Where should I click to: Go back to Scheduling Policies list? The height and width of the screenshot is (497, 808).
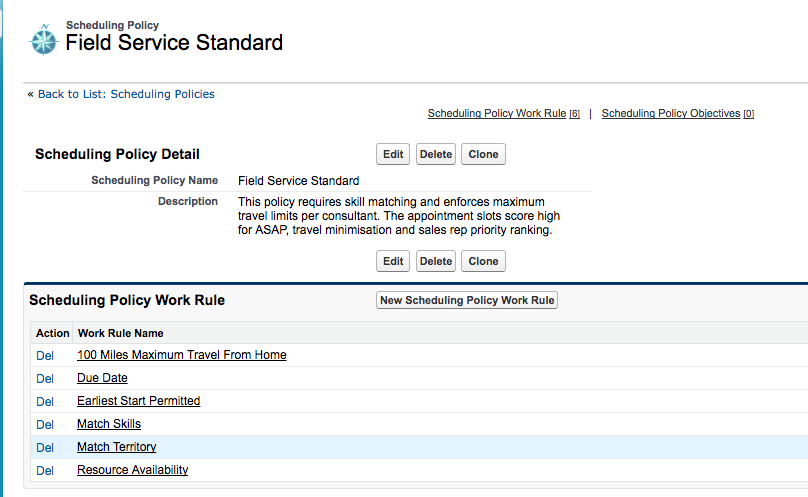(126, 94)
